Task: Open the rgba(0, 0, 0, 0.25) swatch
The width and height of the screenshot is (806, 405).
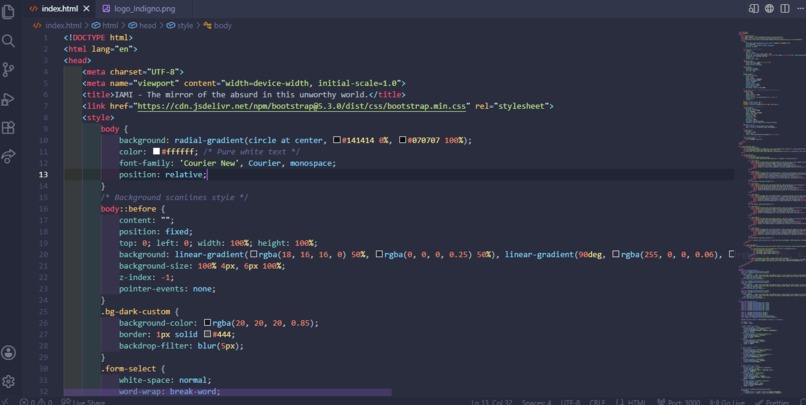Action: [x=379, y=254]
